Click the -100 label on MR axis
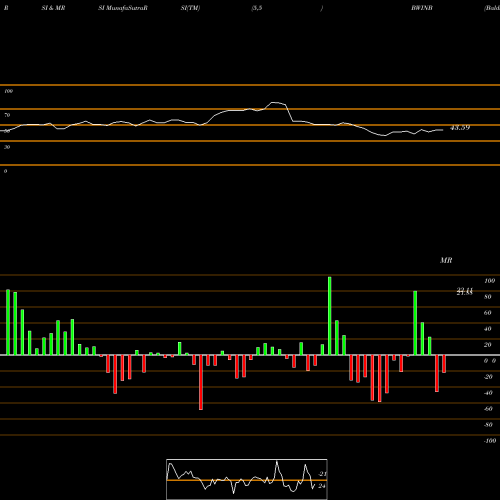Viewport: 500px width, 500px height. point(490,441)
